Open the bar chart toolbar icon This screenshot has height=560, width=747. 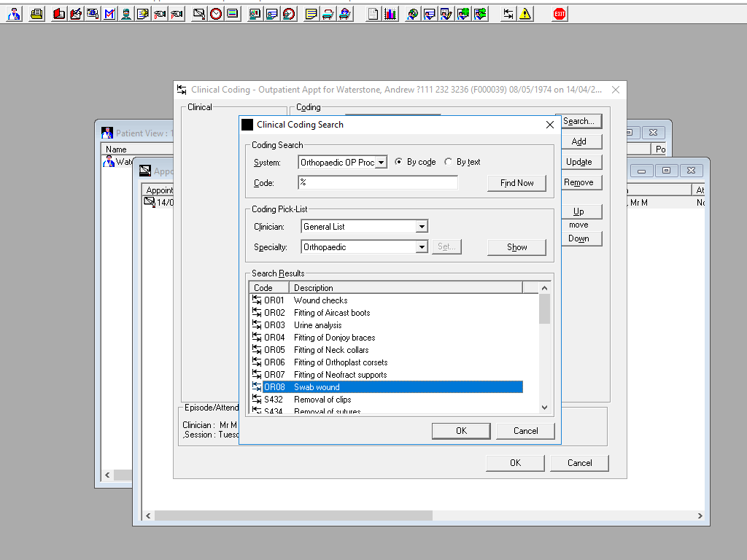pyautogui.click(x=390, y=14)
